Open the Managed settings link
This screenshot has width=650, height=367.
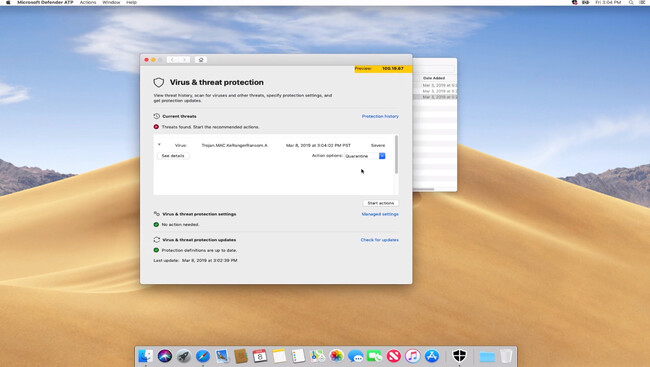tap(380, 214)
